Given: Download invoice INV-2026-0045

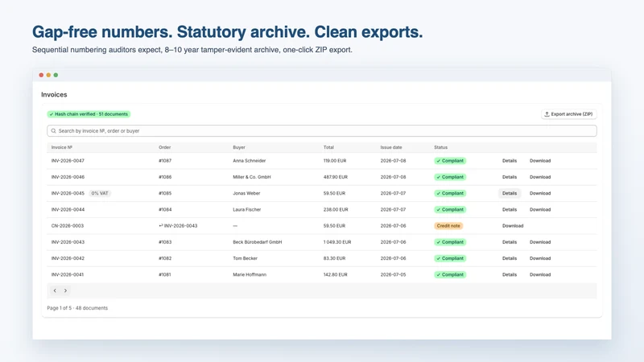Looking at the screenshot, I should pyautogui.click(x=540, y=193).
